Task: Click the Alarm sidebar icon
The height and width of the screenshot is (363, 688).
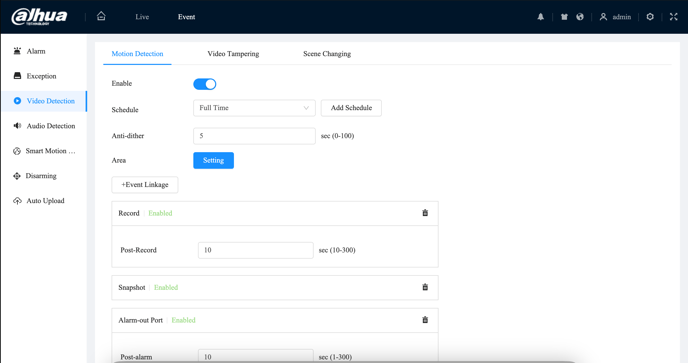Action: click(x=17, y=51)
